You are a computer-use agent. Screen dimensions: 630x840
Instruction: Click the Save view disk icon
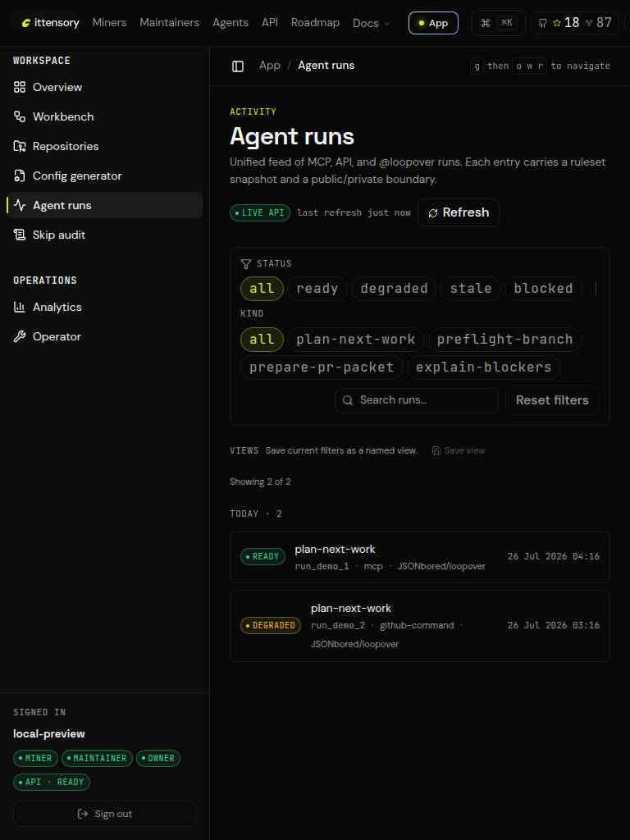(x=436, y=450)
